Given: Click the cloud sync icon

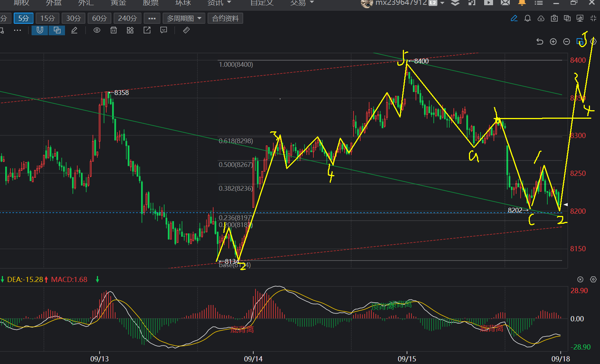Looking at the screenshot, I should click(541, 18).
